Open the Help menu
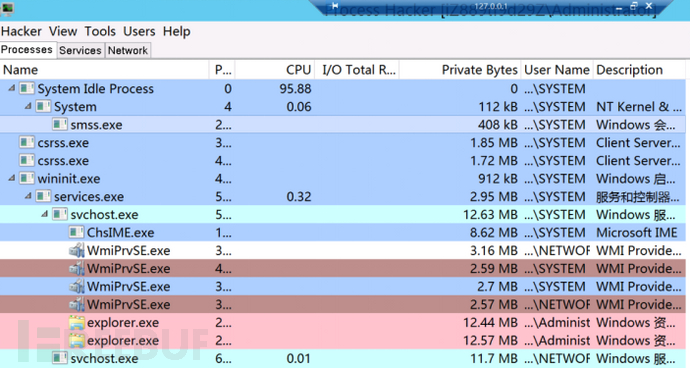The image size is (690, 369). [x=176, y=31]
